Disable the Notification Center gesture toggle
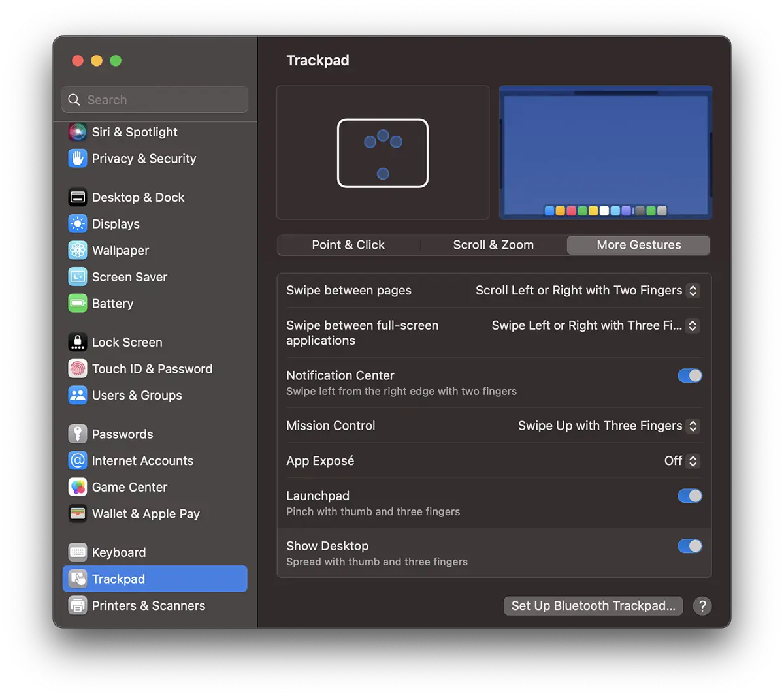 689,375
